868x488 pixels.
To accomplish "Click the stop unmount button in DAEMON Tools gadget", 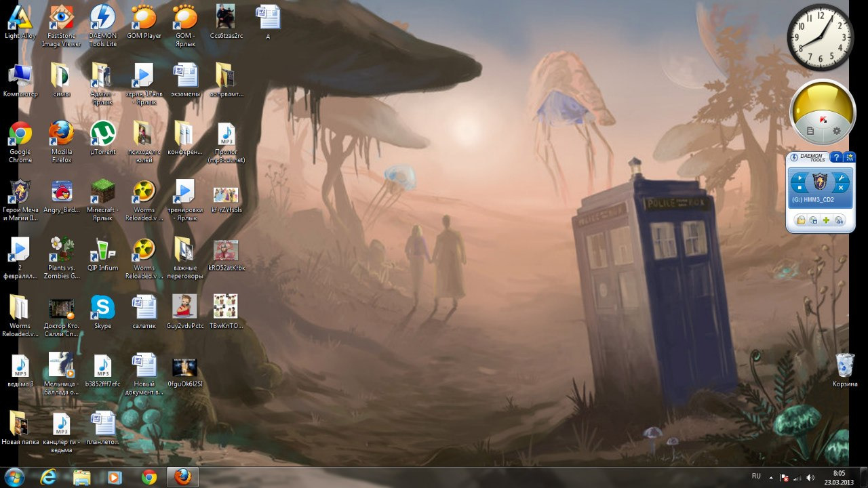I will pyautogui.click(x=799, y=188).
